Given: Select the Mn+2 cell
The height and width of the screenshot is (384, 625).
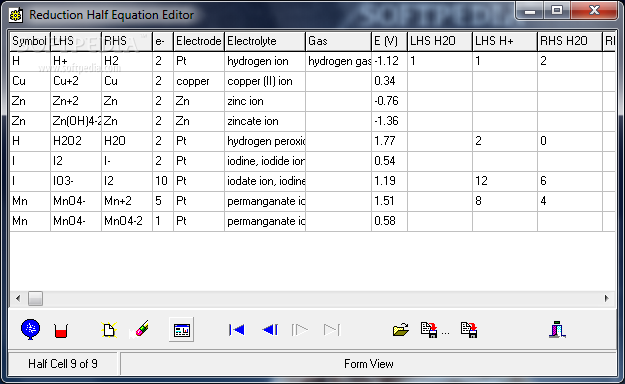Looking at the screenshot, I should [127, 201].
